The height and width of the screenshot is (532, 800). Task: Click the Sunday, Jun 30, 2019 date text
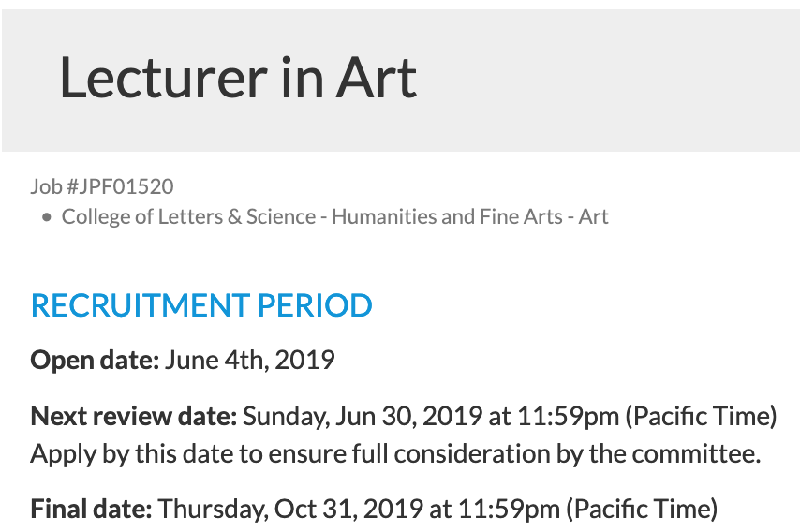(363, 416)
